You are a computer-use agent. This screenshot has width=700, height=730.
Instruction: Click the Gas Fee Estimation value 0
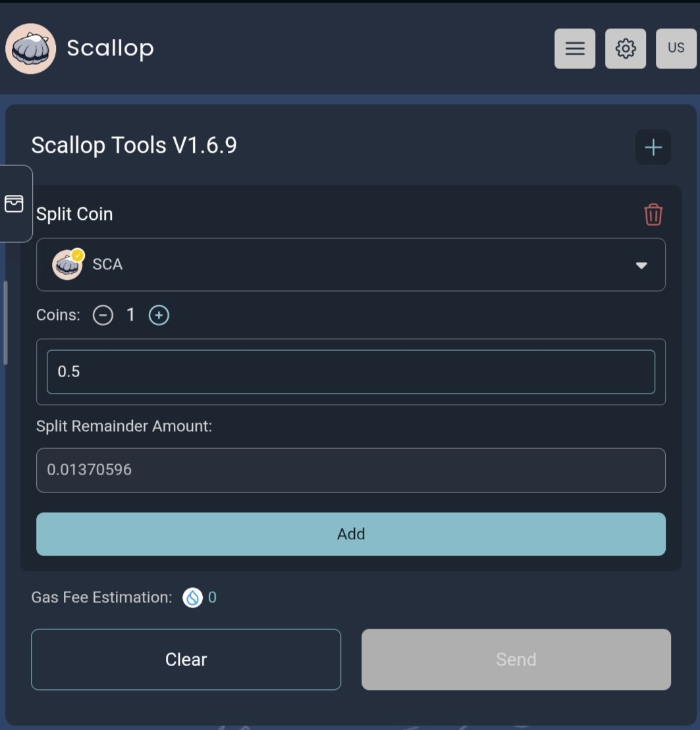coord(213,597)
